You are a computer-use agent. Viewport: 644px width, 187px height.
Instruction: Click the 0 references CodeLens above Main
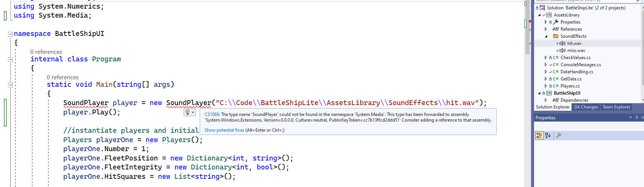click(62, 77)
